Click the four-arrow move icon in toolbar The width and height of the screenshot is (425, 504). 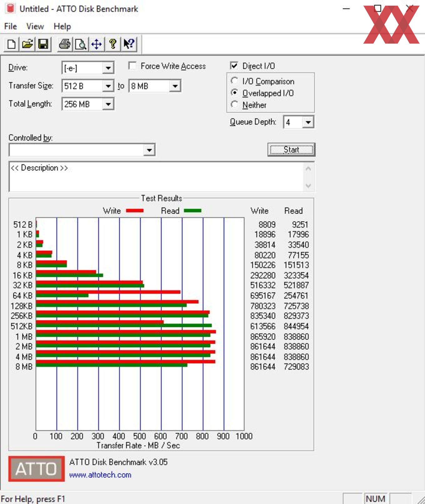click(x=97, y=44)
